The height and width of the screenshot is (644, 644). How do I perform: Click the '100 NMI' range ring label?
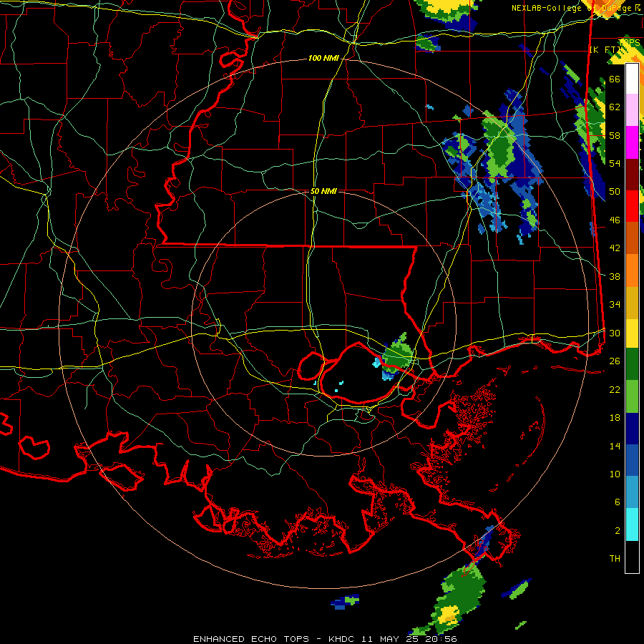point(323,59)
